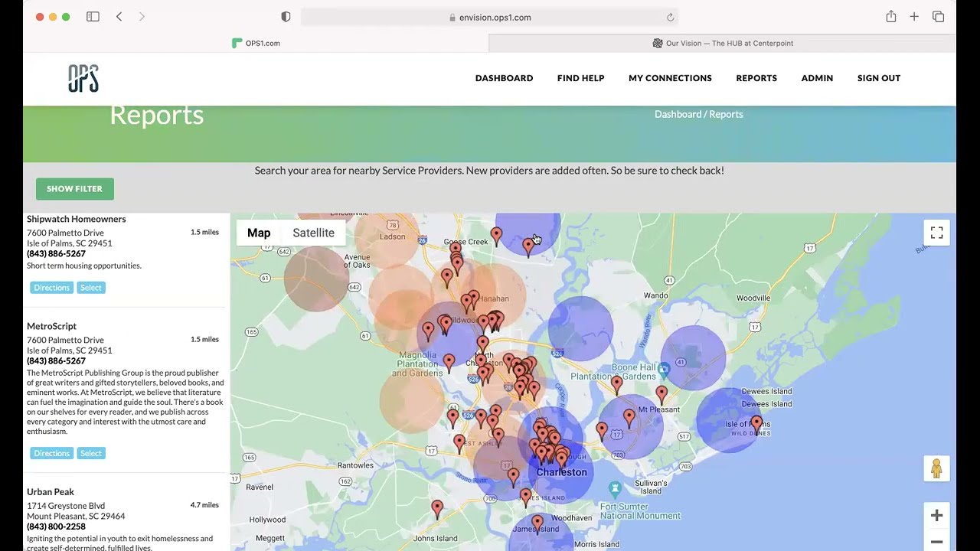The image size is (980, 551).
Task: Switch to the standard Map view
Action: click(x=259, y=233)
